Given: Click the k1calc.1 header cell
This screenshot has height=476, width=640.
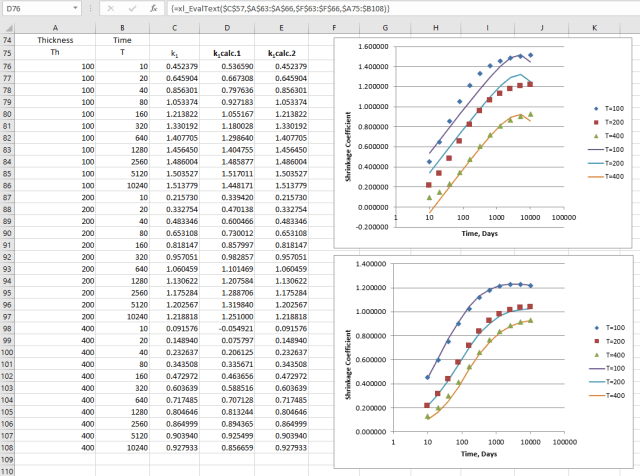Looking at the screenshot, I should [229, 53].
